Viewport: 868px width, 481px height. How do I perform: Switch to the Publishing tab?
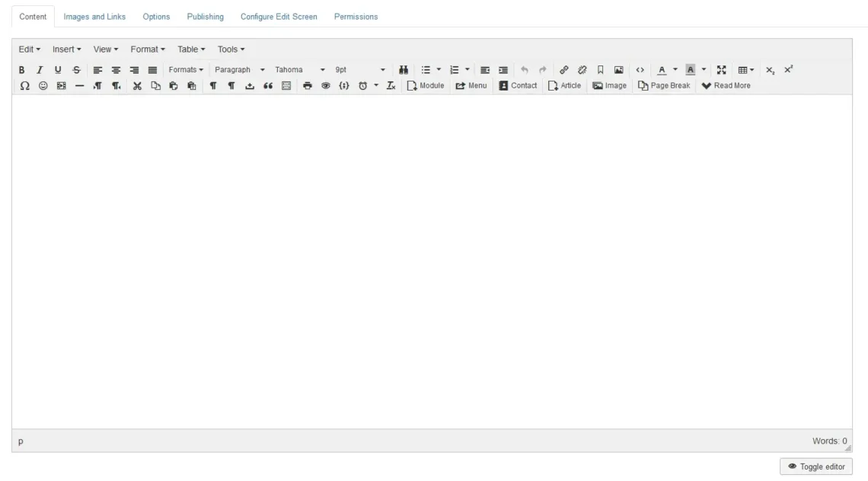tap(205, 16)
